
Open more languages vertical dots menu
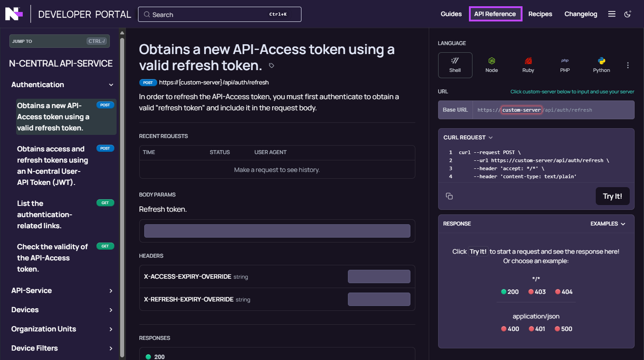pos(628,65)
